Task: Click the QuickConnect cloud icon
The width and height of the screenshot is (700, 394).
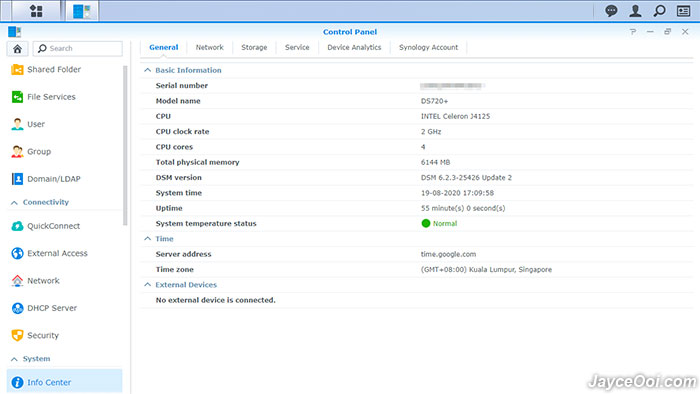Action: click(x=17, y=226)
